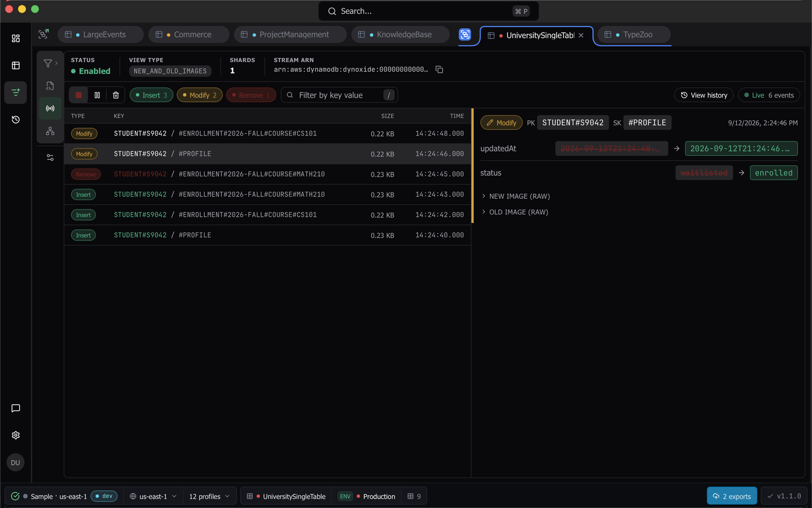
Task: Open the script file panel icon
Action: pos(50,86)
